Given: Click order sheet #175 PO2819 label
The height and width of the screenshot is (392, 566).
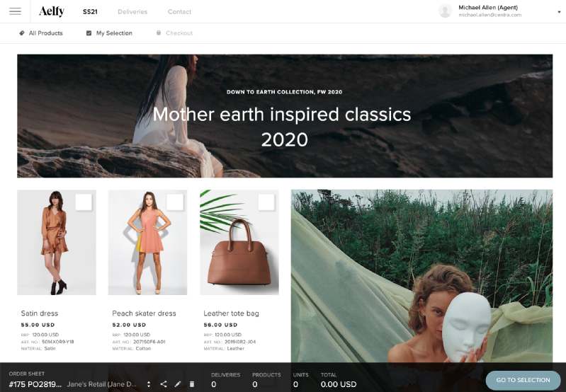Looking at the screenshot, I should click(35, 384).
